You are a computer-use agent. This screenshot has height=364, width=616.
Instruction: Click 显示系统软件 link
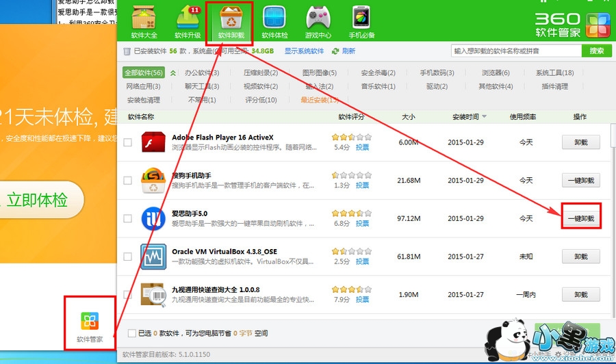(304, 51)
